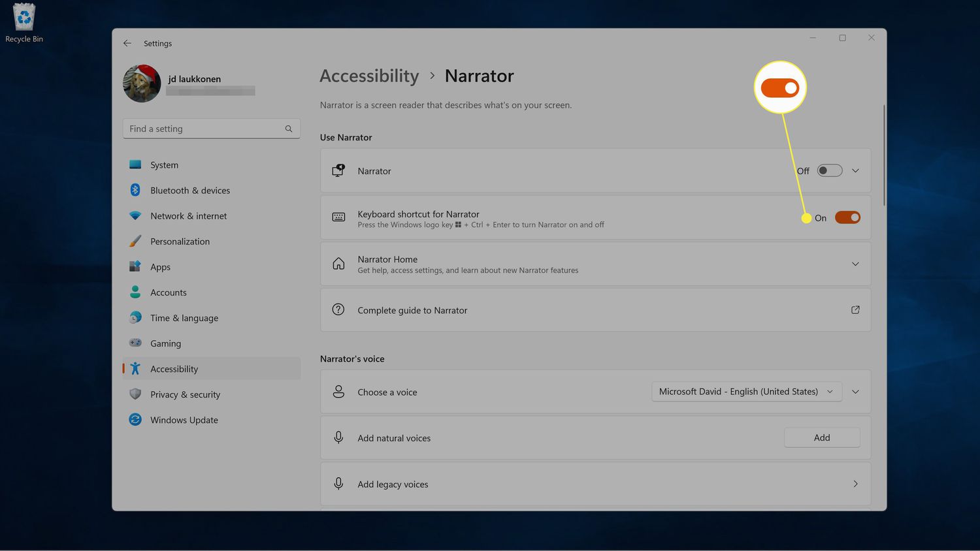Screen dimensions: 980x551
Task: Open Gaming settings
Action: point(212,343)
